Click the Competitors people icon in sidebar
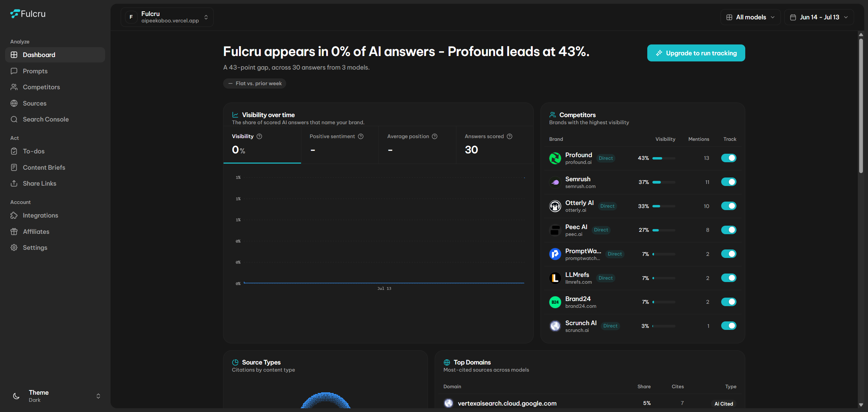This screenshot has width=868, height=412. coord(14,87)
